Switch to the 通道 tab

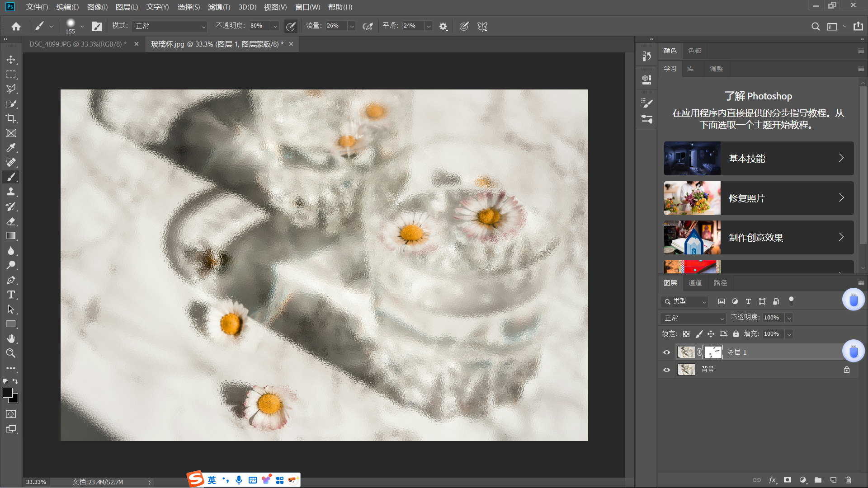(x=695, y=283)
